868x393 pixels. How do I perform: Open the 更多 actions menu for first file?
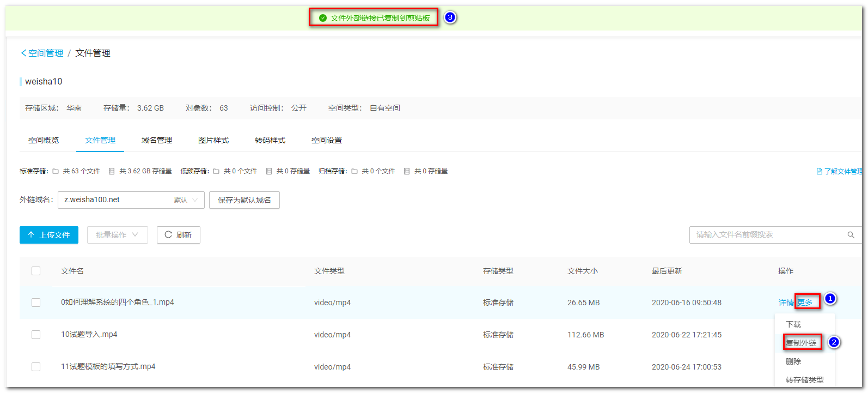pos(805,303)
